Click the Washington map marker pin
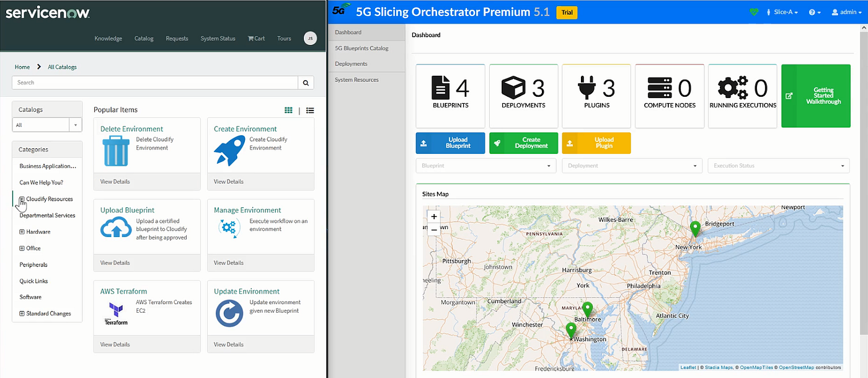The image size is (868, 378). [570, 330]
